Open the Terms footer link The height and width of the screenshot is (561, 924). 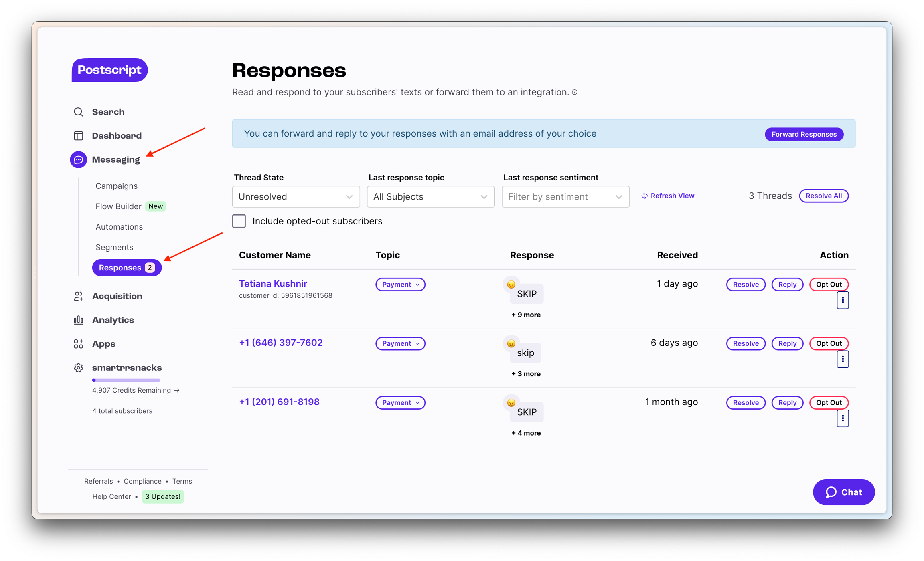tap(182, 481)
